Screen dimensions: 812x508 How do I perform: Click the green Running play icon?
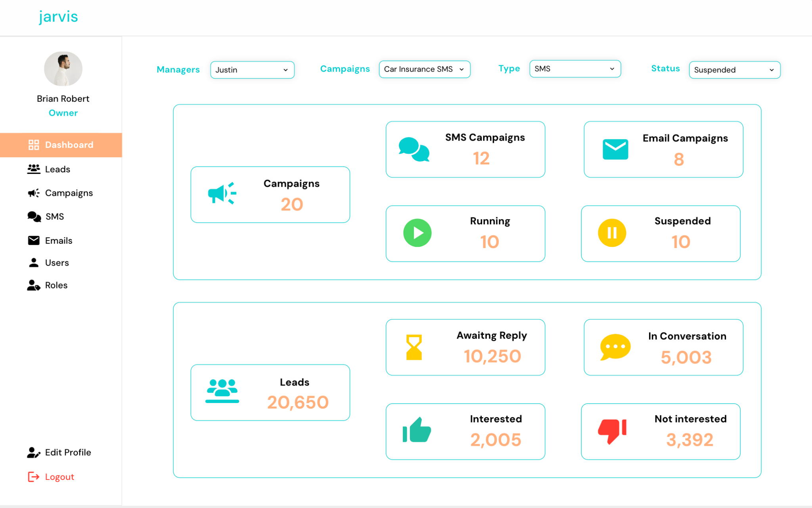pos(417,233)
